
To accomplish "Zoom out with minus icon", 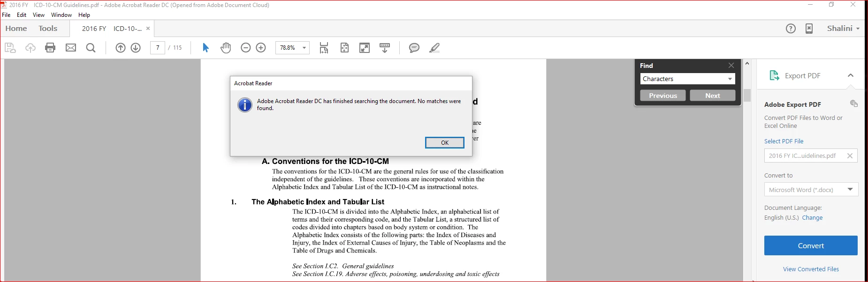I will coord(245,48).
